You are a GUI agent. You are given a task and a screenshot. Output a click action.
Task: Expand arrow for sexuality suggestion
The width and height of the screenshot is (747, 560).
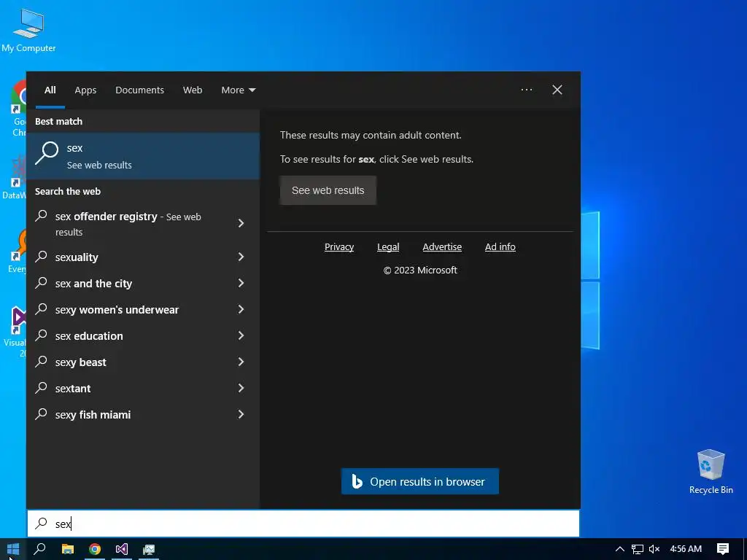pyautogui.click(x=241, y=257)
